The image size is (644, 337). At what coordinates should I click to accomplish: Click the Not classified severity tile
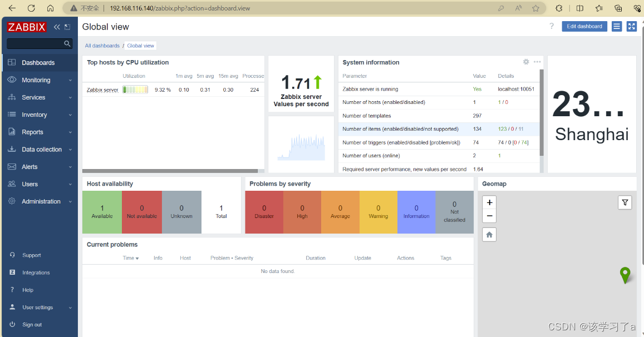pos(454,212)
